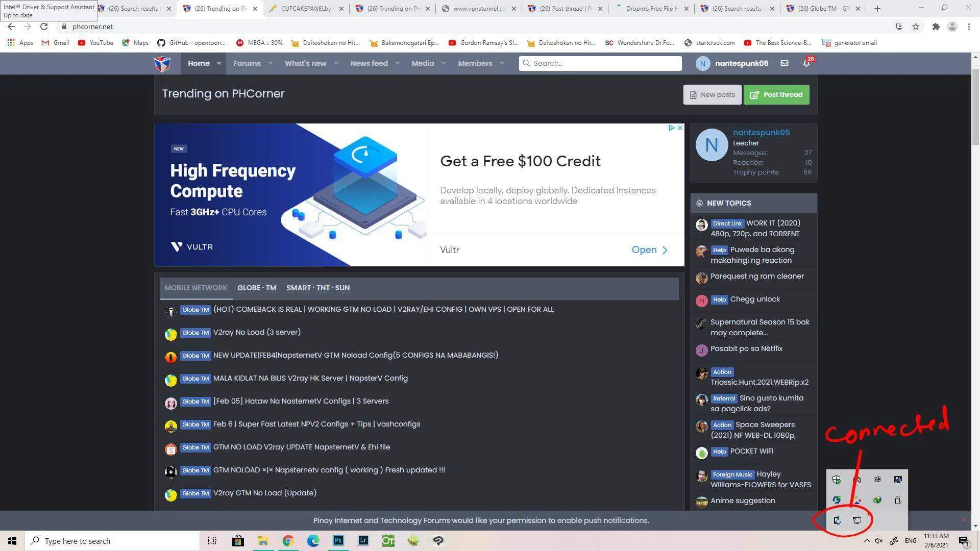Screen dimensions: 980x551
Task: Expand the What's new dropdown arrow
Action: 336,64
